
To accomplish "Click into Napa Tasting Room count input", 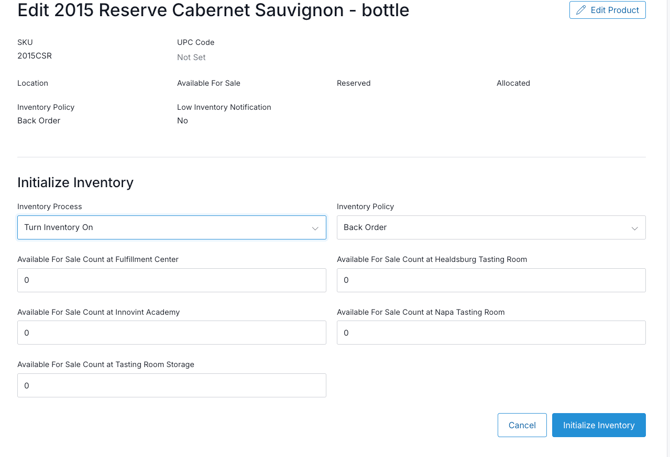I will coord(490,333).
